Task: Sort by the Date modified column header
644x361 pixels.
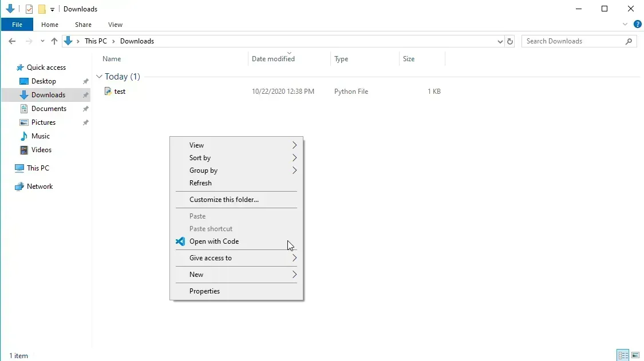Action: click(273, 59)
